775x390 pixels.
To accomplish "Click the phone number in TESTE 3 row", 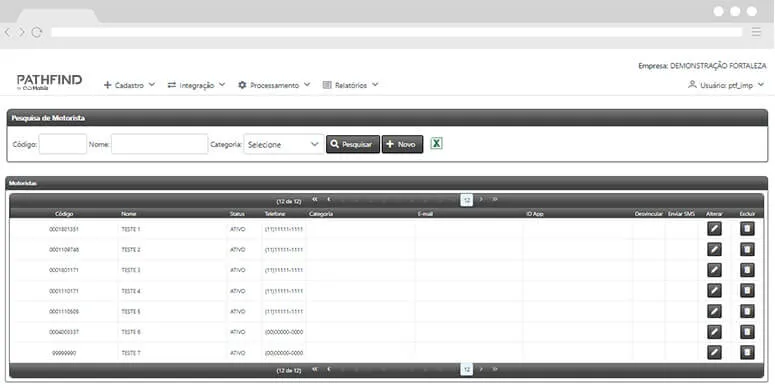I will 284,270.
